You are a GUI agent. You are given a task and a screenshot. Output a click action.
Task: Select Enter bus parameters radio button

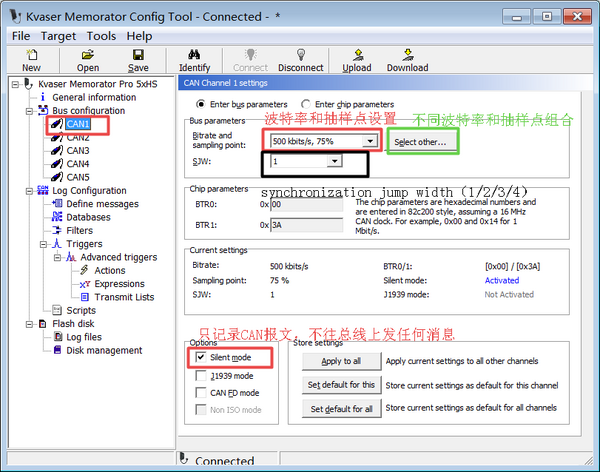click(x=201, y=104)
